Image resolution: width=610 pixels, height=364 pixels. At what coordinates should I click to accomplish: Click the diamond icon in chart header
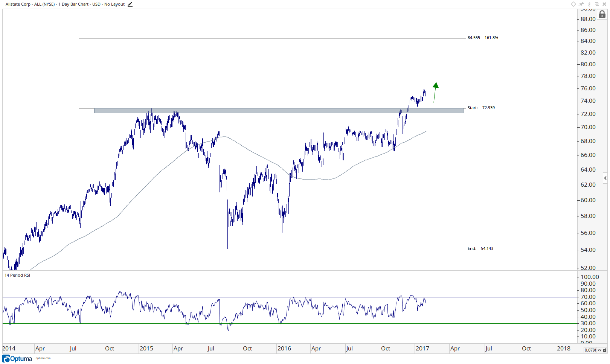click(x=573, y=4)
